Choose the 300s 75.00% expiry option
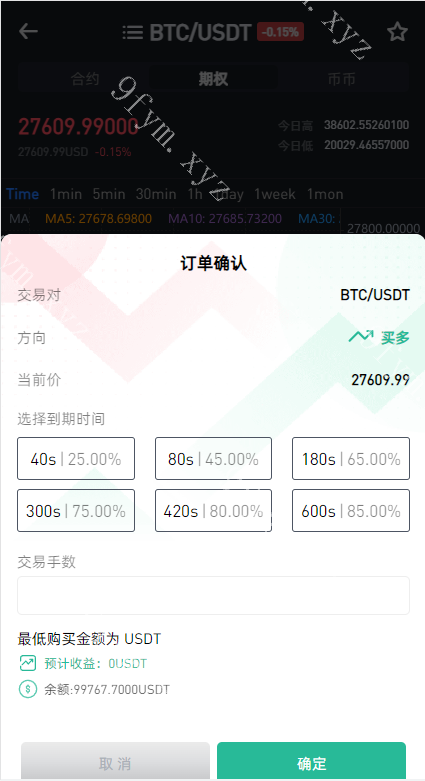 pos(76,511)
